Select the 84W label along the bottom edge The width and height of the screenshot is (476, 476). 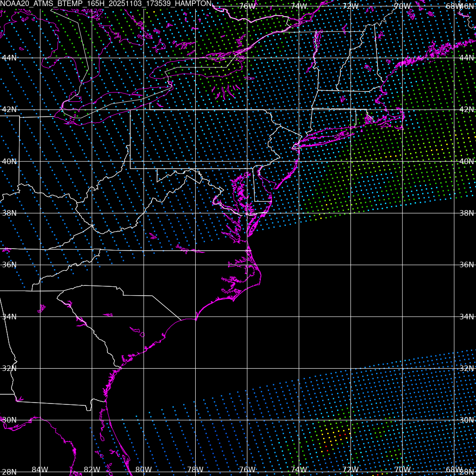pyautogui.click(x=40, y=469)
